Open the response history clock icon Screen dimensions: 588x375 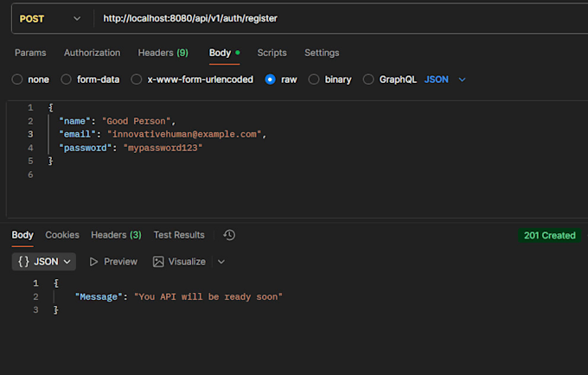(x=229, y=235)
